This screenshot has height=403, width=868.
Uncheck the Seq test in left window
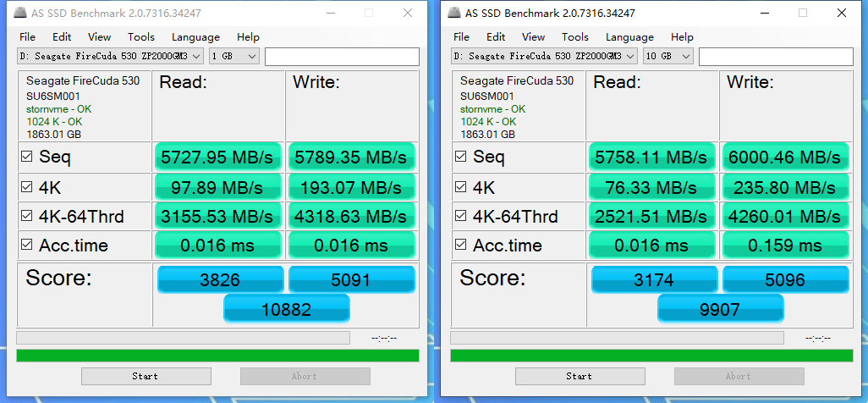coord(26,157)
